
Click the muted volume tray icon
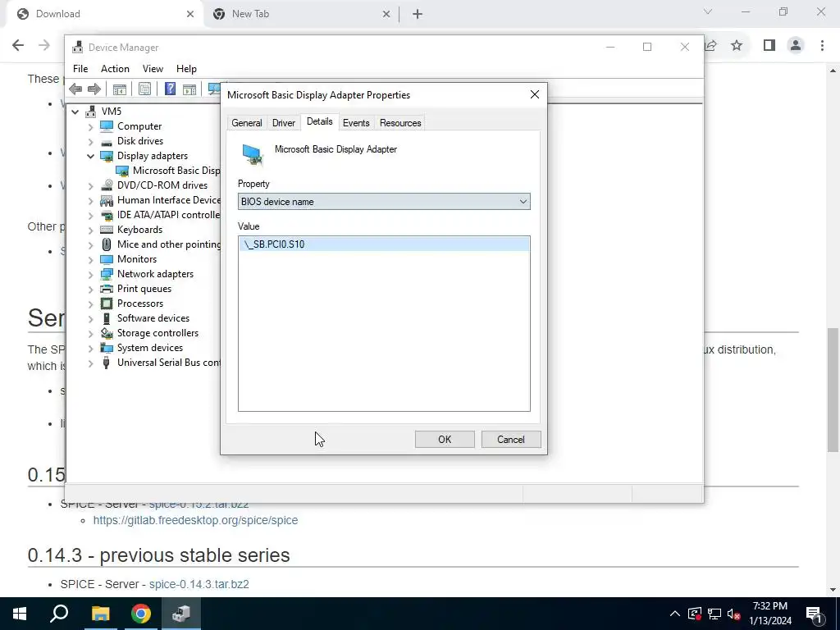pos(733,614)
